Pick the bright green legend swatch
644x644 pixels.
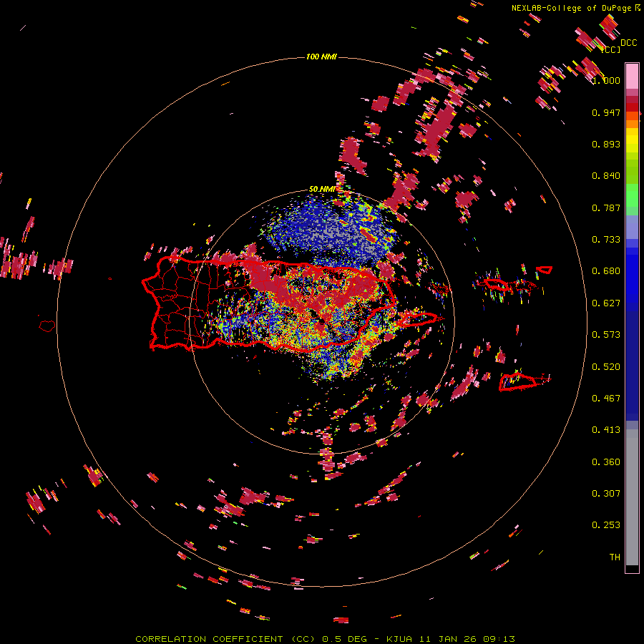[x=632, y=195]
